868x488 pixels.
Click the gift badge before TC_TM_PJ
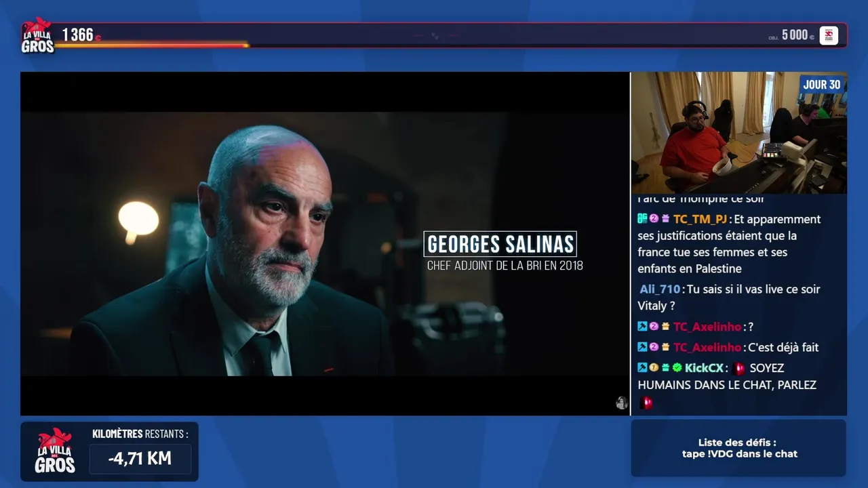[x=665, y=219]
